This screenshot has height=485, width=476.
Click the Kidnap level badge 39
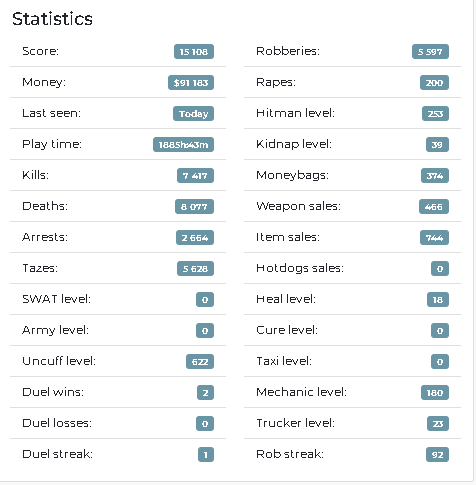pos(437,145)
